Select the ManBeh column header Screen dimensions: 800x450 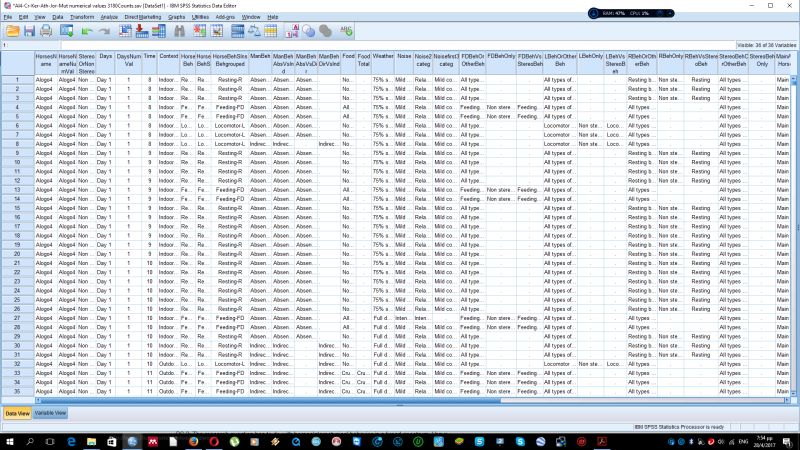pyautogui.click(x=260, y=63)
